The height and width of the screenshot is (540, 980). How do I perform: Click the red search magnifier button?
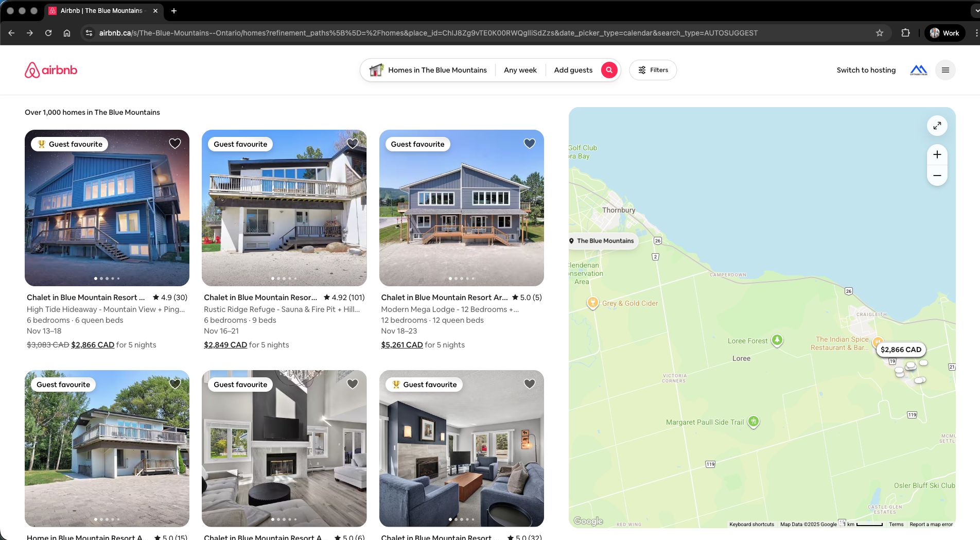tap(609, 70)
